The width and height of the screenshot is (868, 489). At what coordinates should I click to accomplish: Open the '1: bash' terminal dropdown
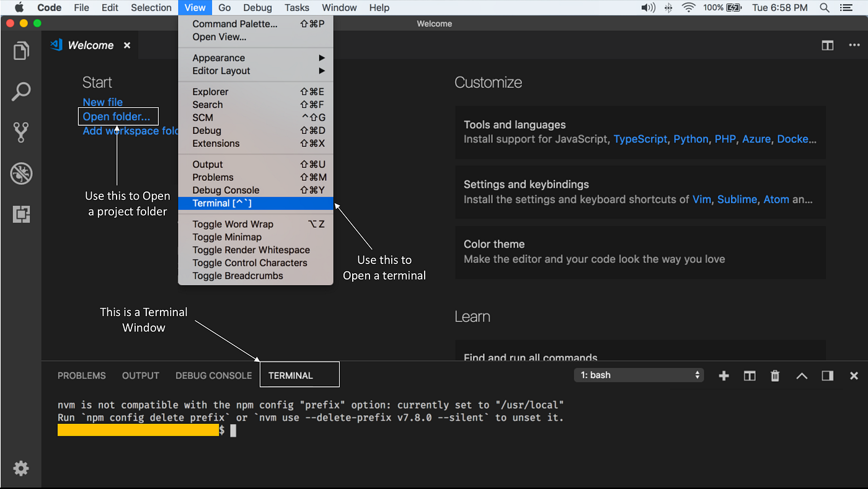coord(639,375)
